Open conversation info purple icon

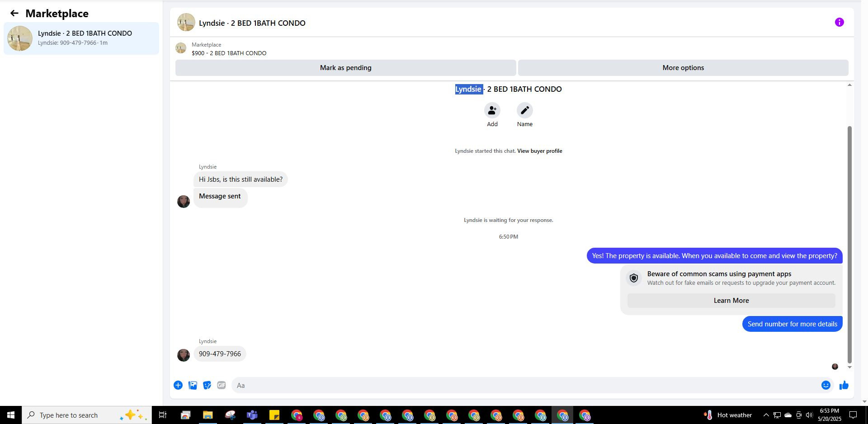click(839, 22)
